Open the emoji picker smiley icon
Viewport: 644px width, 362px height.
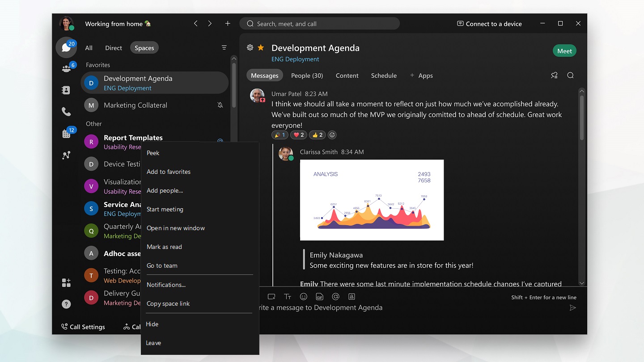(x=304, y=297)
